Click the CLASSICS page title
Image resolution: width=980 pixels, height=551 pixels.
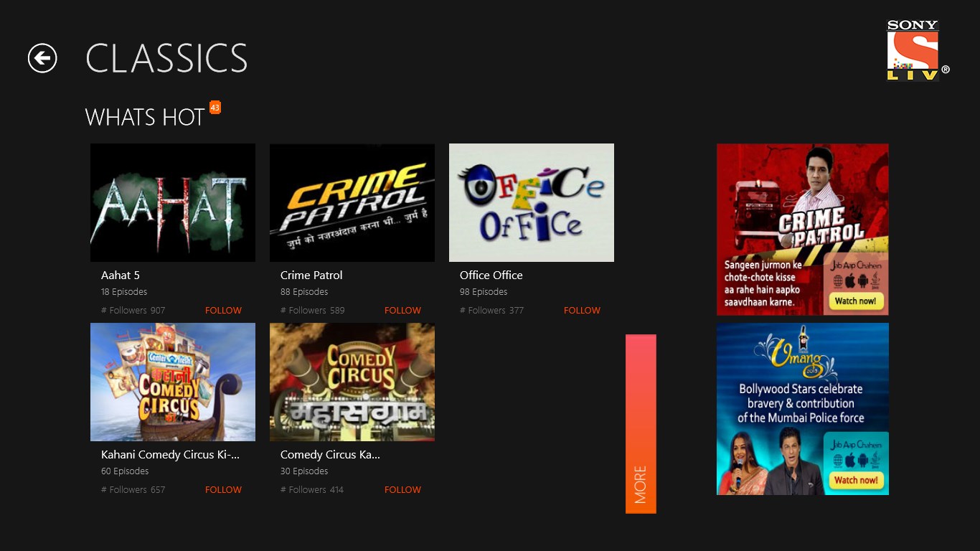tap(166, 59)
